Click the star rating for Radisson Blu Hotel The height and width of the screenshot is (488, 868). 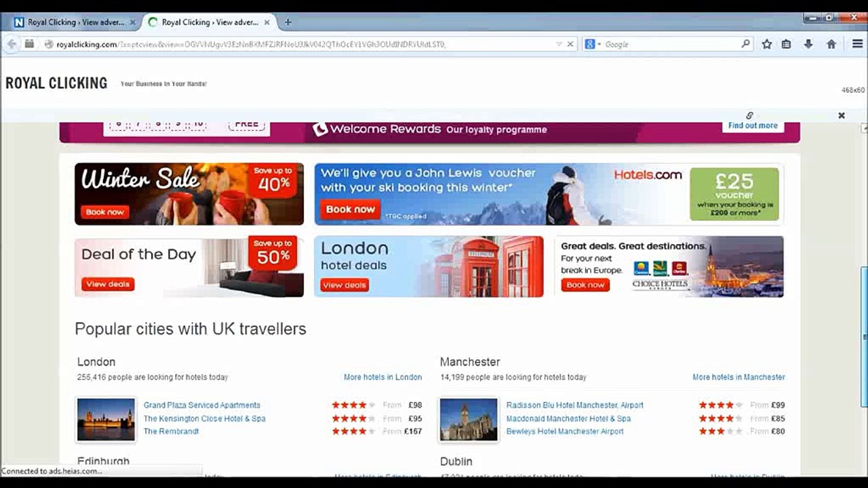(x=721, y=405)
